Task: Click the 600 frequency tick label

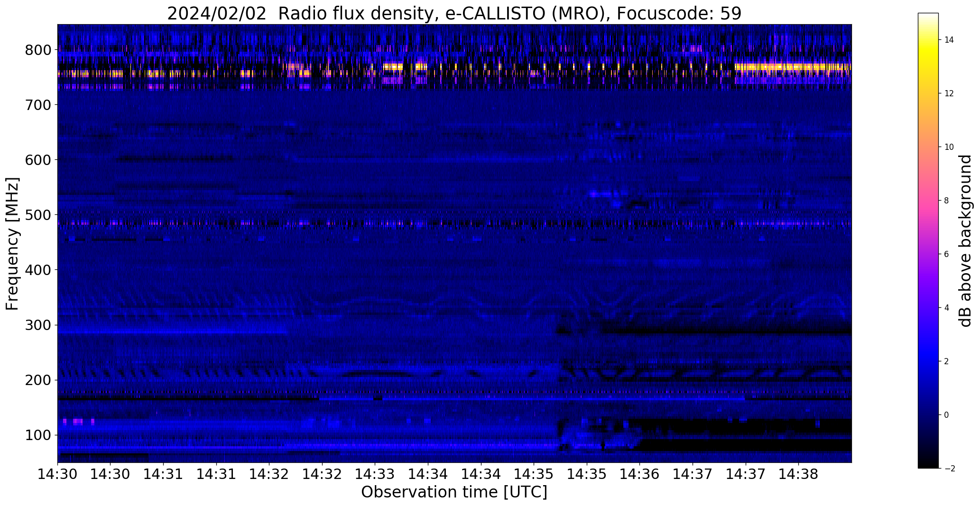Action: [x=38, y=160]
